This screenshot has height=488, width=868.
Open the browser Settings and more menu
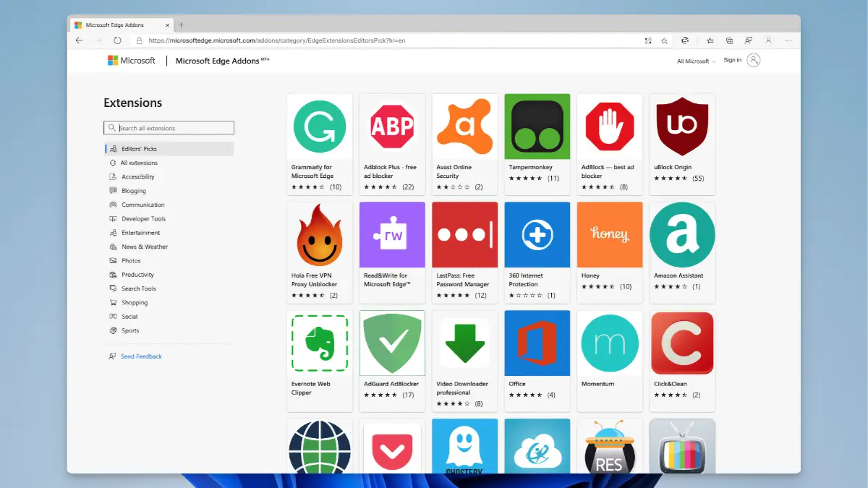788,40
